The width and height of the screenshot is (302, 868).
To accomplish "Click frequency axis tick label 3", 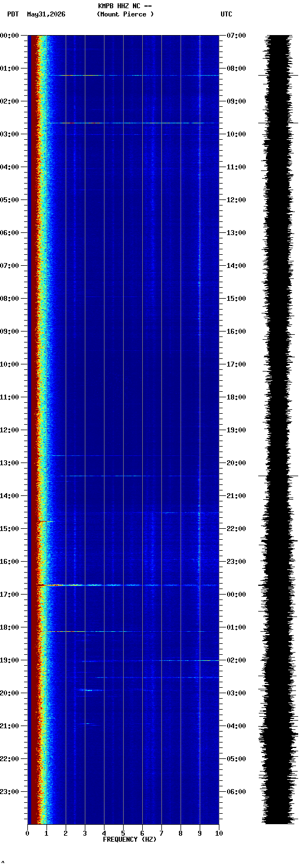I will pyautogui.click(x=85, y=833).
